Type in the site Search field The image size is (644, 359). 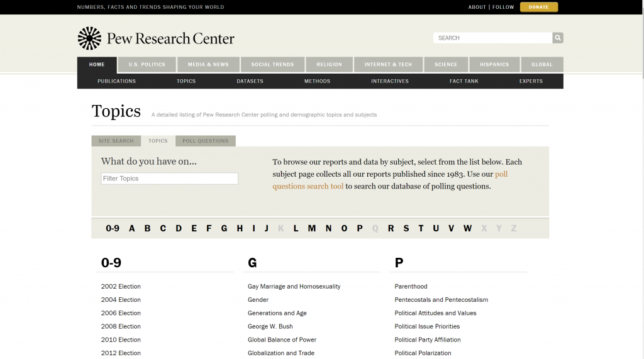(x=492, y=38)
